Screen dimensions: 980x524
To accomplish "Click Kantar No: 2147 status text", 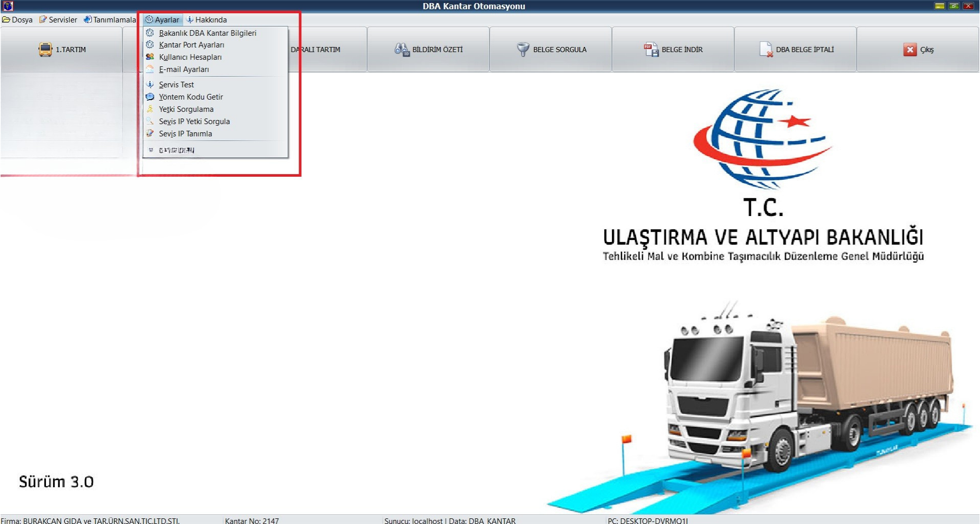I will point(252,520).
